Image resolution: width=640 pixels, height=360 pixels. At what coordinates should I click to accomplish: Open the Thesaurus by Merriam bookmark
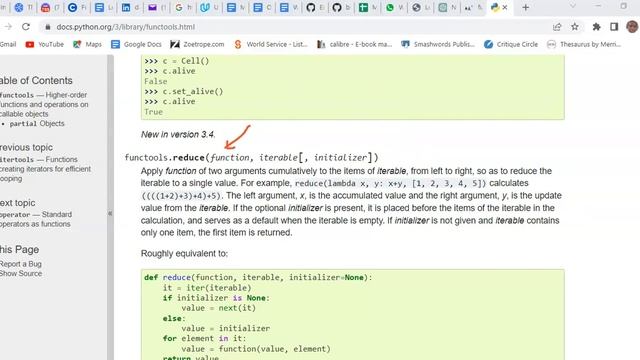[x=584, y=44]
